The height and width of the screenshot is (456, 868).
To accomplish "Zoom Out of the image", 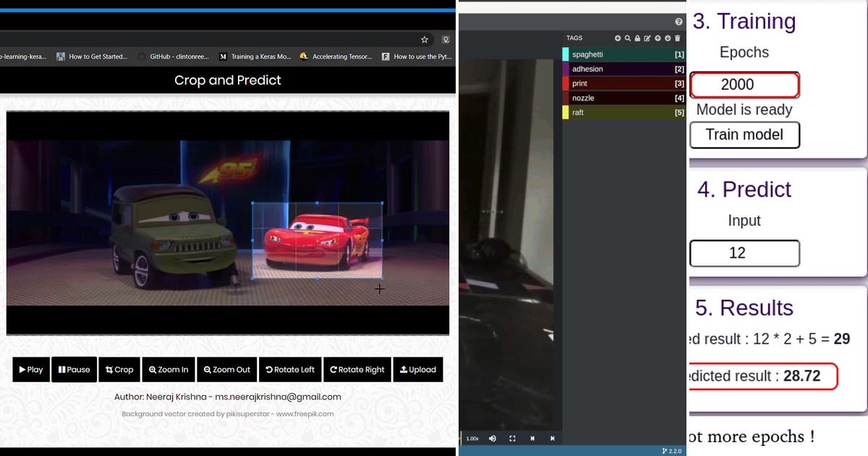I will (227, 369).
